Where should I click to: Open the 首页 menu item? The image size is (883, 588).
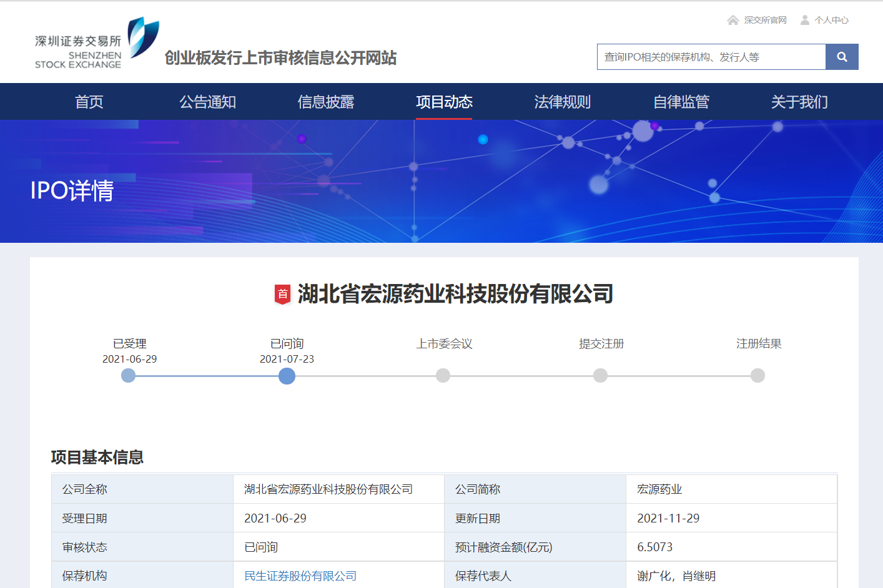(89, 102)
